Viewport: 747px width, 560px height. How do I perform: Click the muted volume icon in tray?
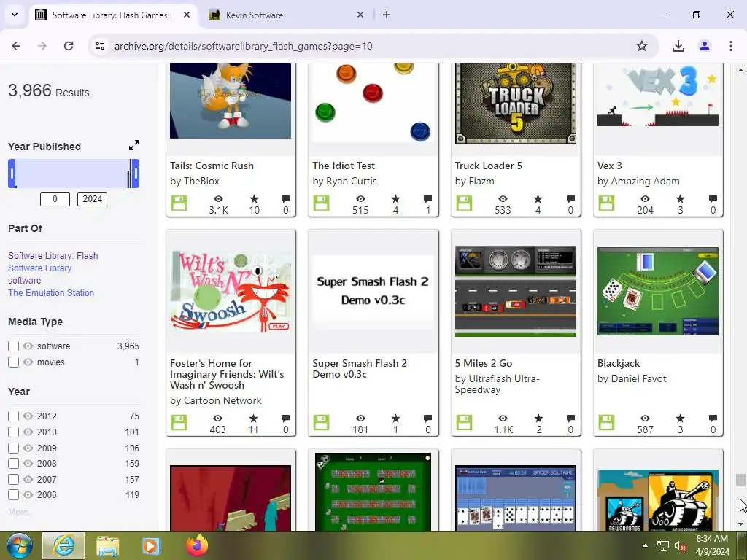(680, 545)
